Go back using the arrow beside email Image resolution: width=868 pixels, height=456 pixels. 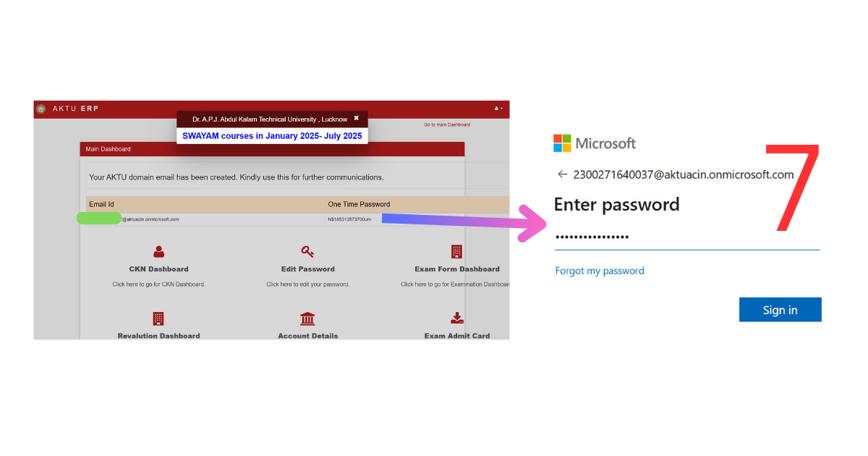(x=562, y=174)
